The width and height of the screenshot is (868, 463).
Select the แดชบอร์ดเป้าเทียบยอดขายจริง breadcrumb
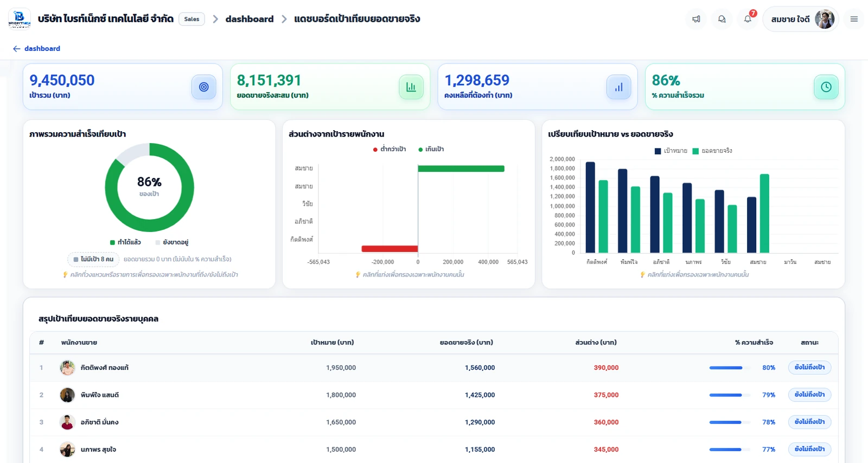coord(357,19)
